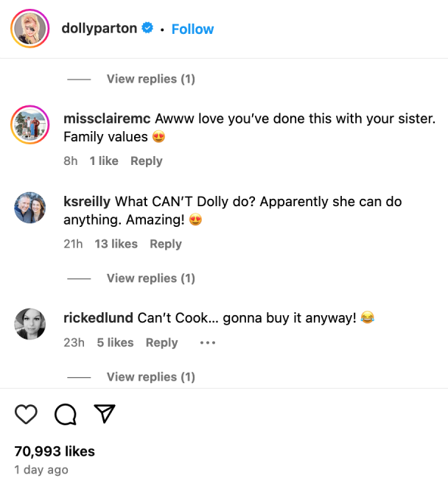Like the post with the heart icon

click(27, 415)
